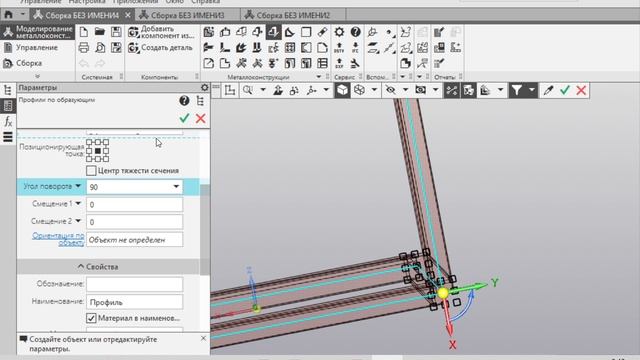Select the top-left point of the positioning grid
The height and width of the screenshot is (360, 640).
click(89, 142)
